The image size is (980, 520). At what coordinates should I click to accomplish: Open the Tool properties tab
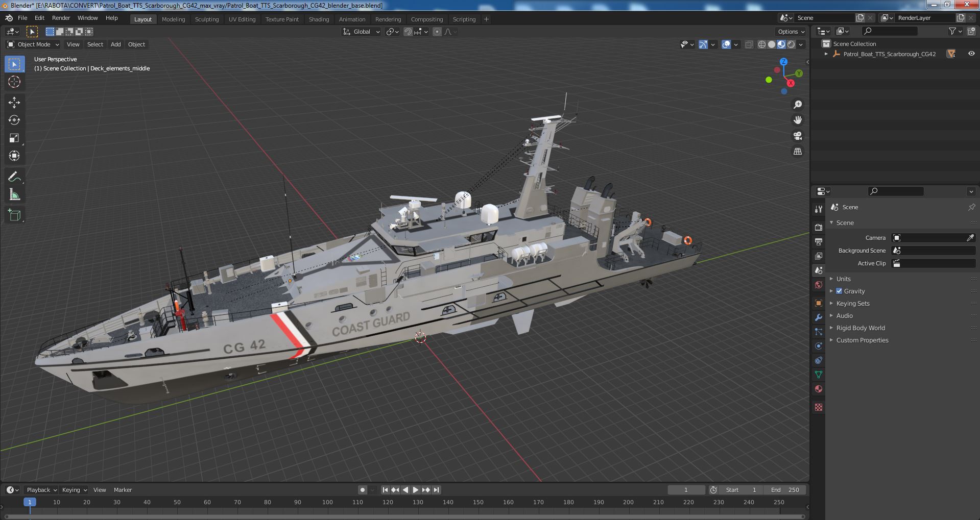(x=819, y=209)
